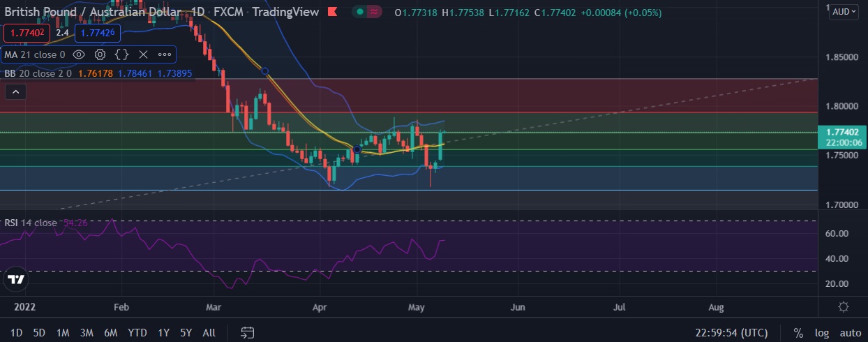
Task: Set time range to 3M
Action: coord(87,333)
